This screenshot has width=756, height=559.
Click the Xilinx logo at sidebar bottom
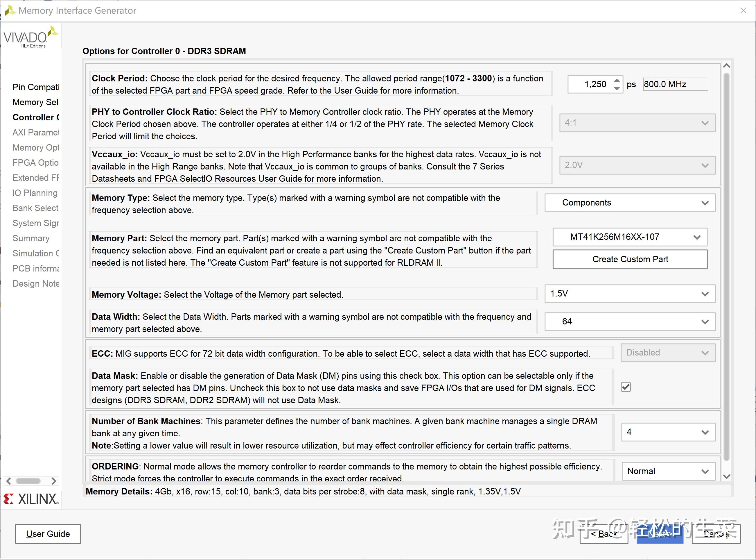pos(31,499)
